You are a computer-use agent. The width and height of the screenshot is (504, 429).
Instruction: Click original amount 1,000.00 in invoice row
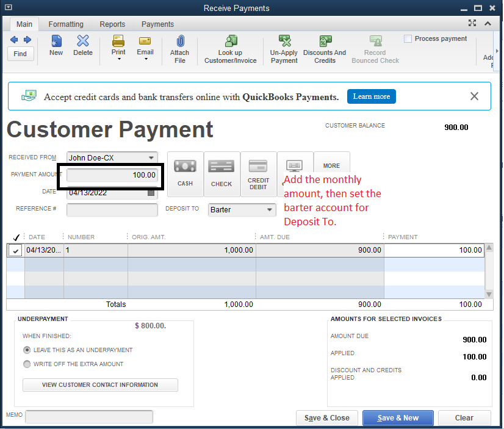point(192,250)
